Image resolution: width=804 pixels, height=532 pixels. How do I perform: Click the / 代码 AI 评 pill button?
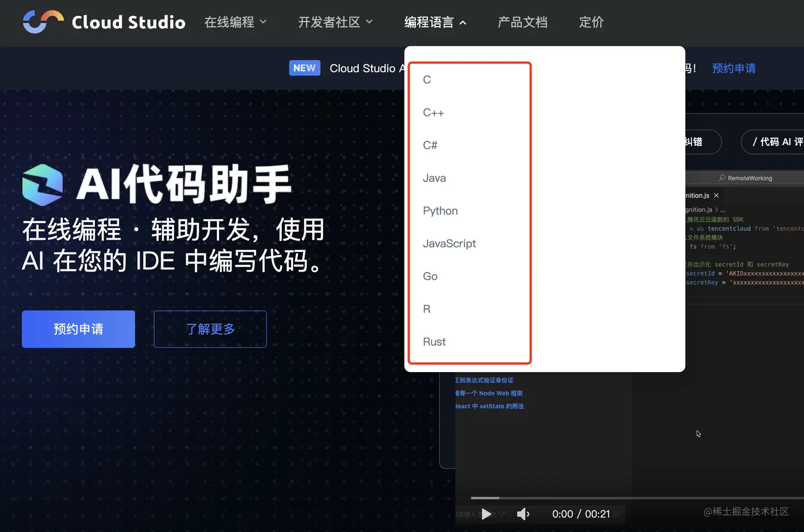point(773,142)
